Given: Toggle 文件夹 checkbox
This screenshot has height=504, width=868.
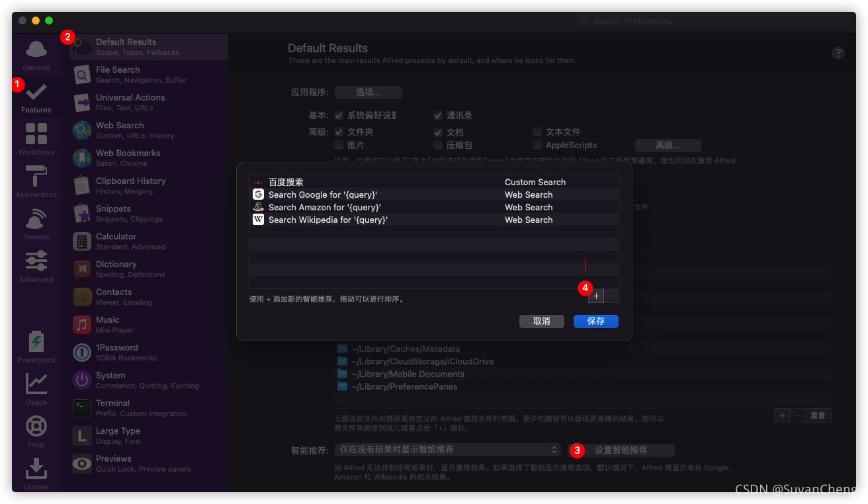Looking at the screenshot, I should 339,132.
